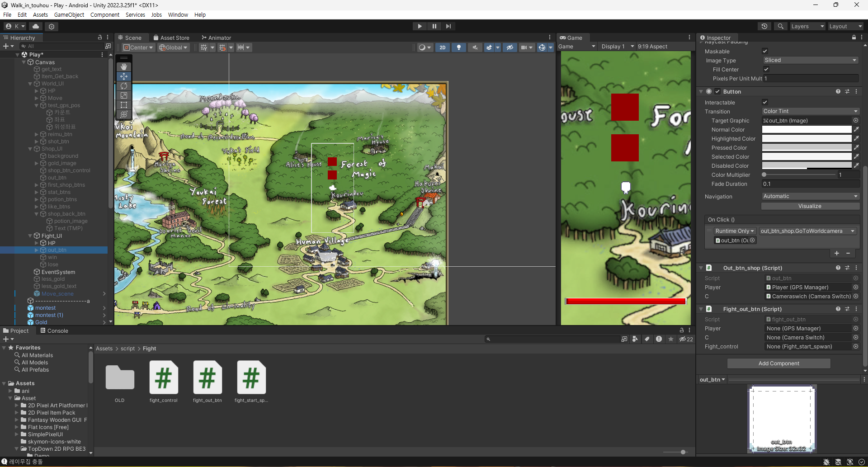This screenshot has width=868, height=467.
Task: Open global Search magnifier icon
Action: 781,26
